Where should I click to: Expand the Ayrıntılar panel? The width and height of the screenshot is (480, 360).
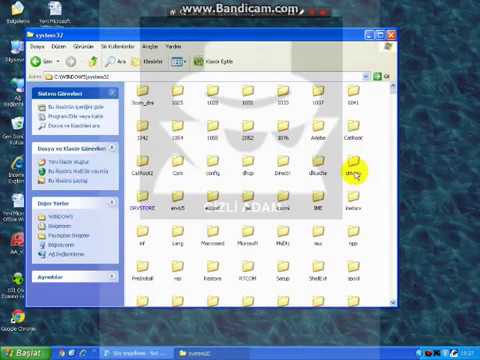[x=112, y=276]
